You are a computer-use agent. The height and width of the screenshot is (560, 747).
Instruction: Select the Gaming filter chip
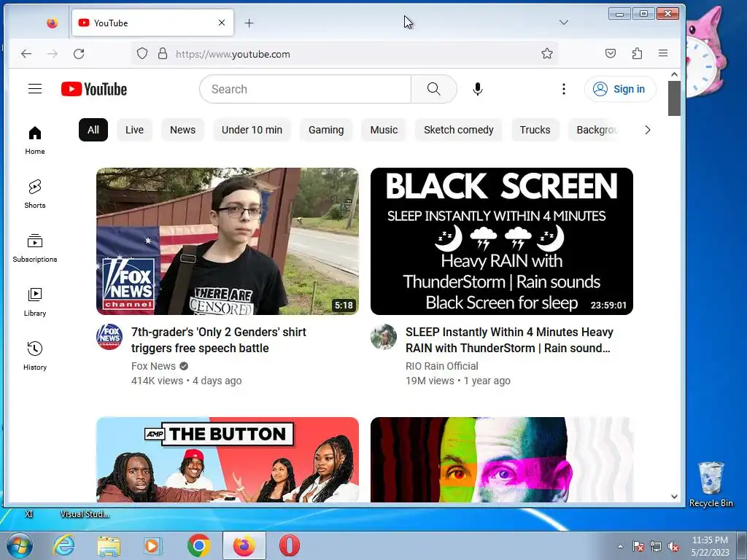(326, 130)
